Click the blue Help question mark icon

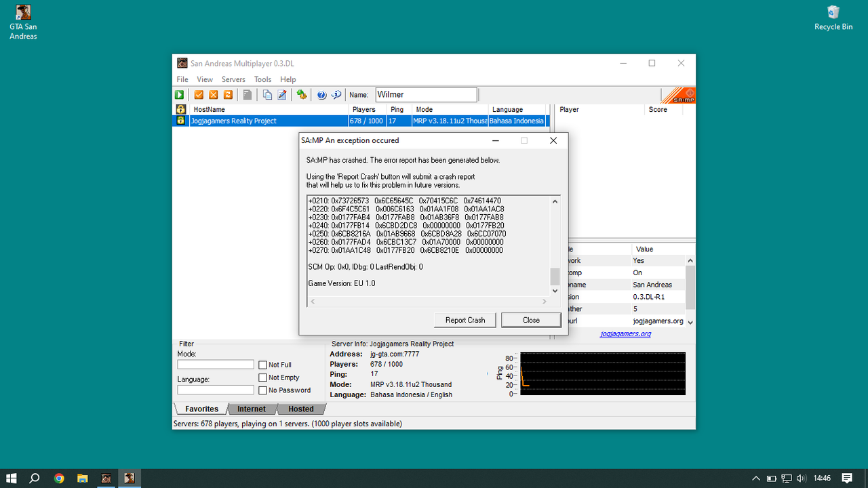coord(321,95)
